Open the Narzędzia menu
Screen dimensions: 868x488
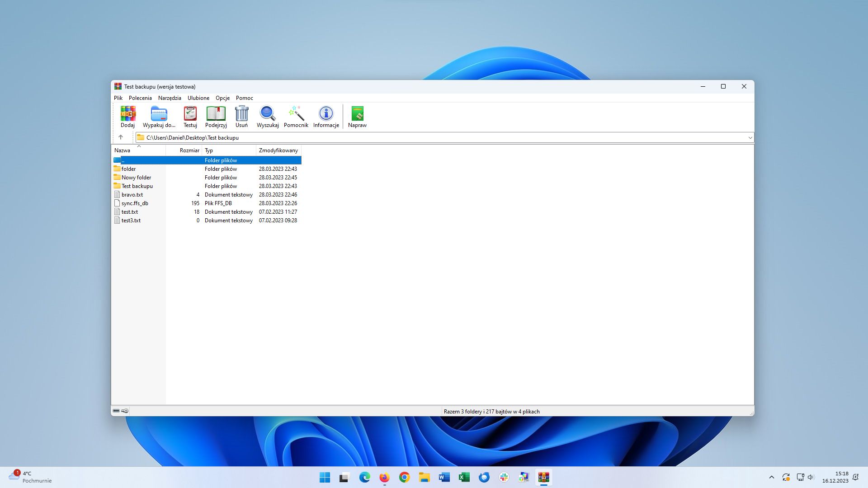(170, 98)
